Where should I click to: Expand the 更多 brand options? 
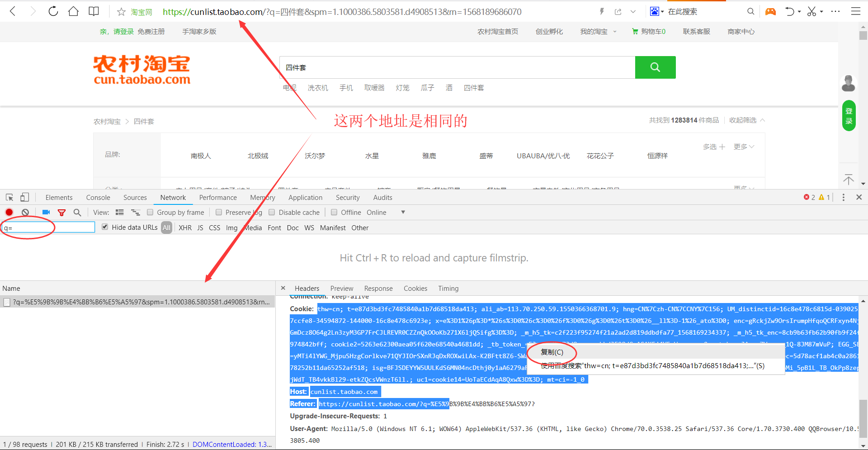tap(744, 147)
